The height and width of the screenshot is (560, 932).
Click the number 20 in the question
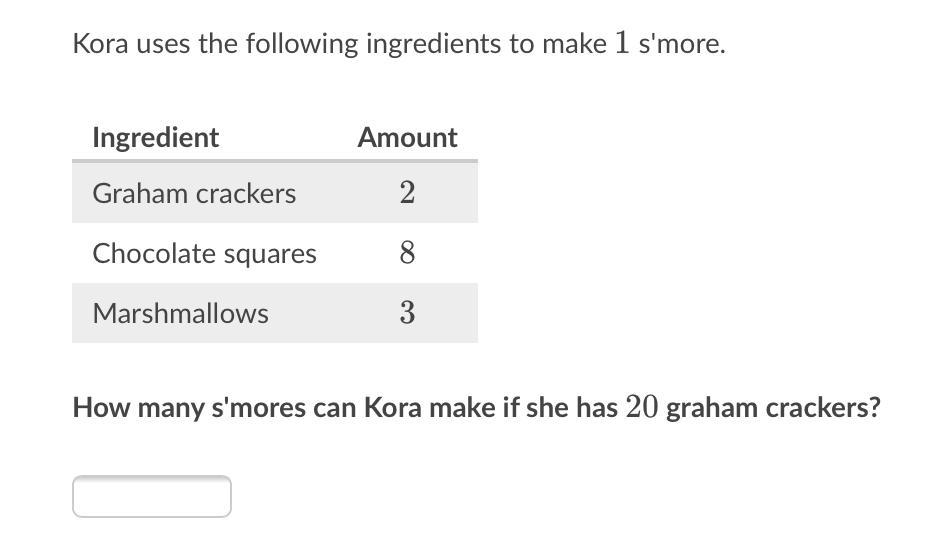[641, 408]
